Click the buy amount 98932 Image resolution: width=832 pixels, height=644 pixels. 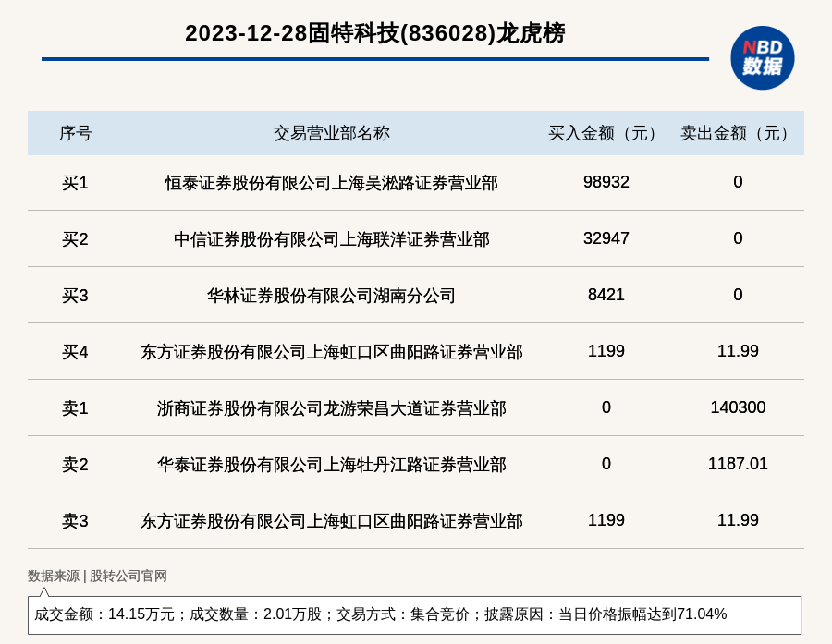(x=606, y=182)
